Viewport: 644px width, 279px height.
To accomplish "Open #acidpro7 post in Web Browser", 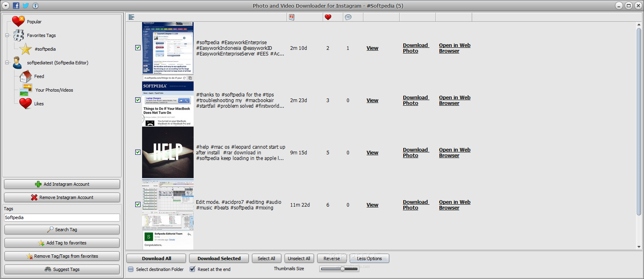I will [x=455, y=205].
